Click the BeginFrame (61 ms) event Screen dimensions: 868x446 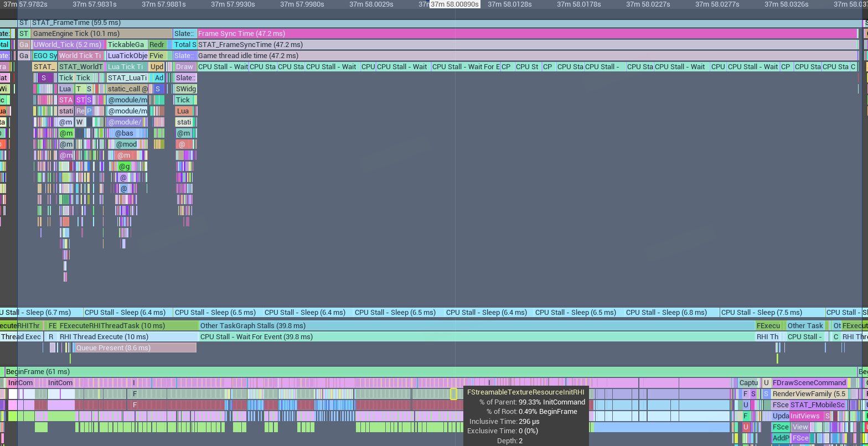(x=430, y=372)
